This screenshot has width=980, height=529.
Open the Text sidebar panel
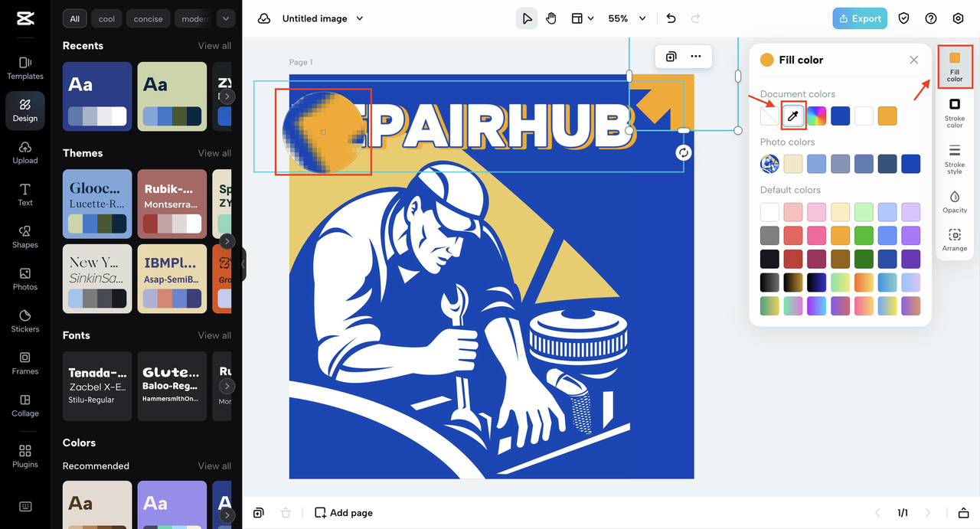25,194
